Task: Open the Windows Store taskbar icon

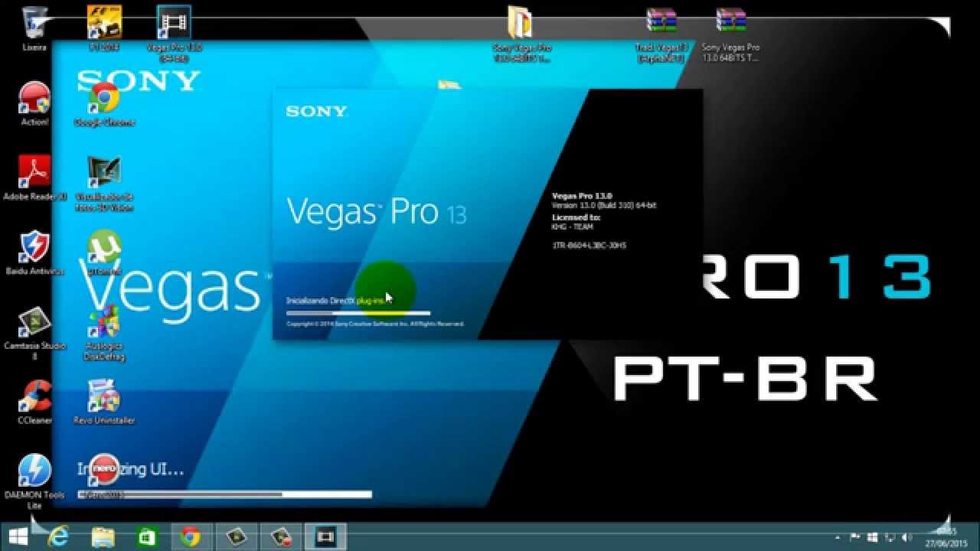Action: (x=146, y=536)
